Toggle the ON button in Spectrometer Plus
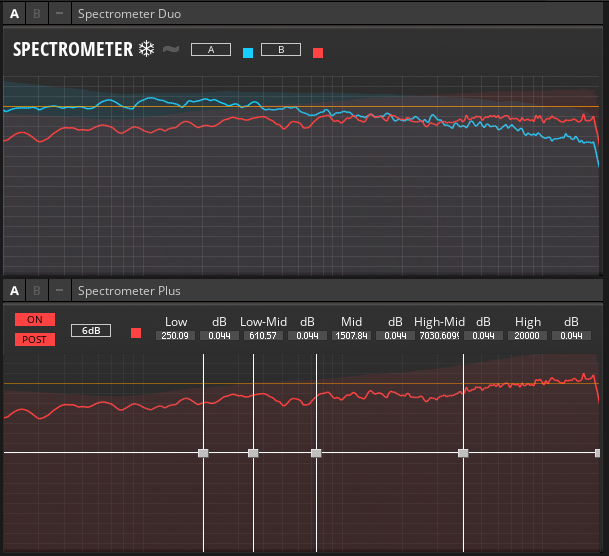 (x=35, y=320)
